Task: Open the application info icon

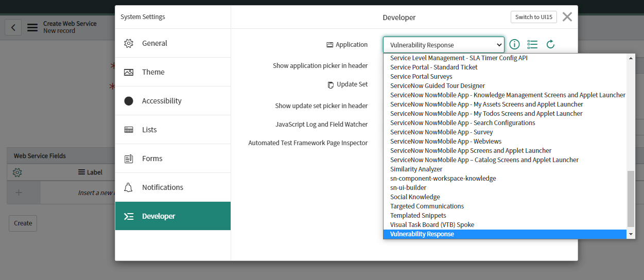Action: (x=514, y=45)
